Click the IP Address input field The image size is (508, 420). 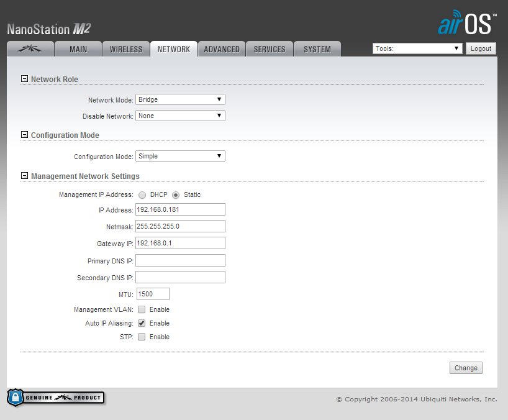pos(180,209)
